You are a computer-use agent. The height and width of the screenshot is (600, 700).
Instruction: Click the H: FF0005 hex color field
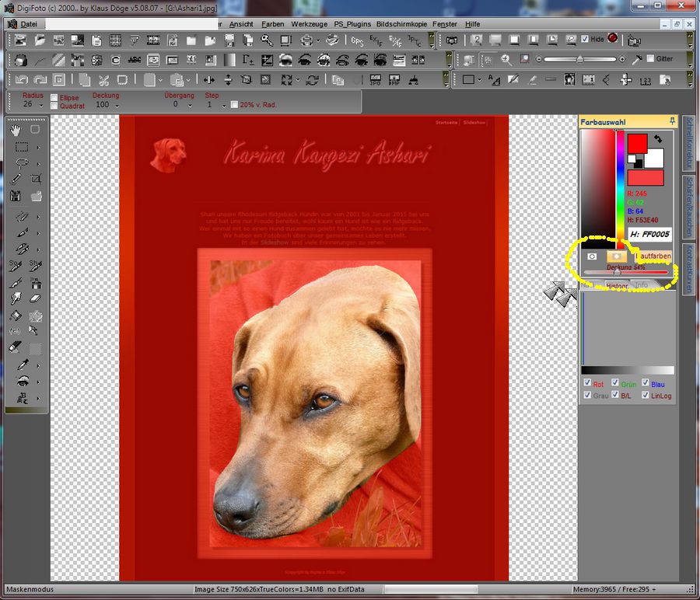[x=649, y=233]
